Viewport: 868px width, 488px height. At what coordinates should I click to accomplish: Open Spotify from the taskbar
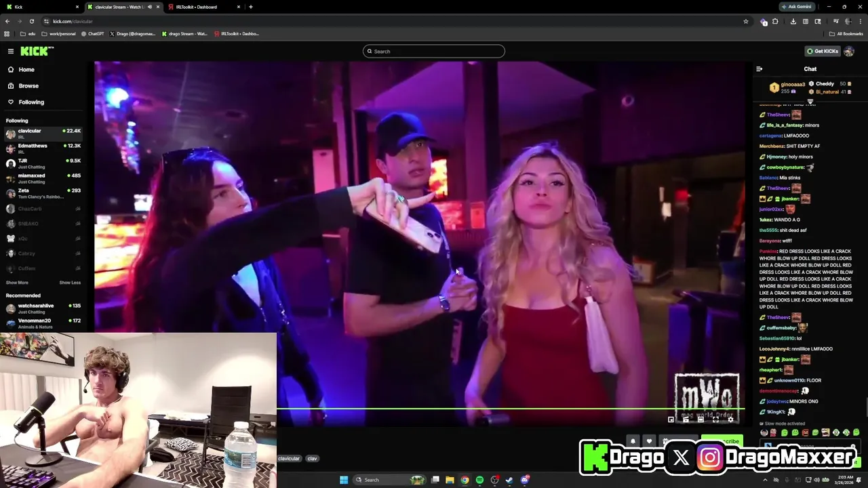tap(479, 480)
